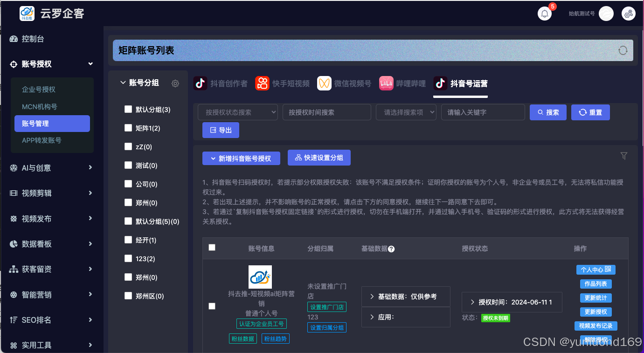Expand the AI与创意 sidebar arrow
Image resolution: width=644 pixels, height=353 pixels.
(90, 168)
